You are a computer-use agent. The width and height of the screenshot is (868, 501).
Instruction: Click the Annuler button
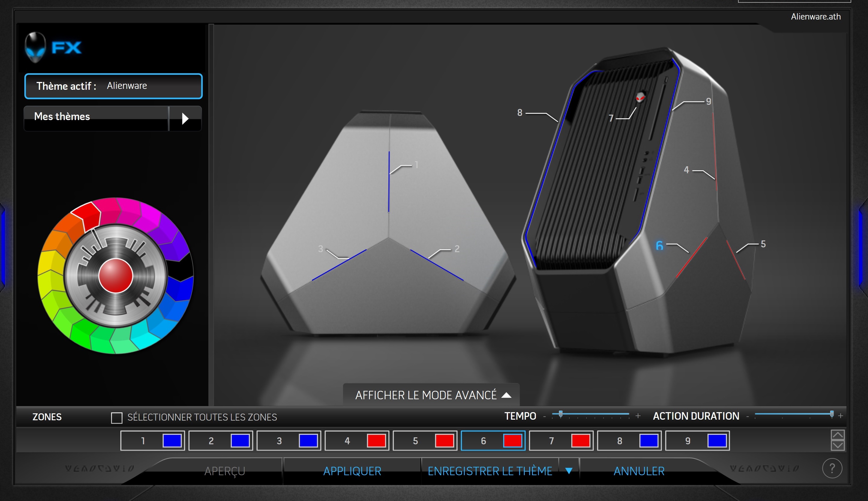(x=639, y=471)
